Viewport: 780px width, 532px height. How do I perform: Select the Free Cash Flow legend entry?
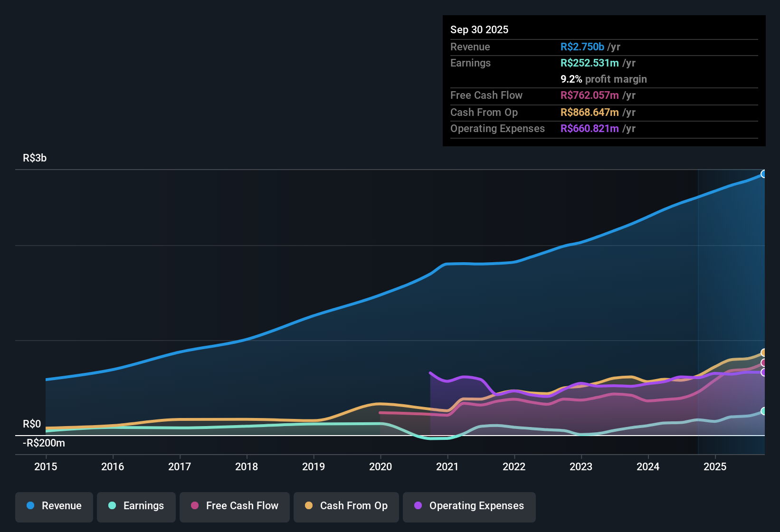coord(234,506)
